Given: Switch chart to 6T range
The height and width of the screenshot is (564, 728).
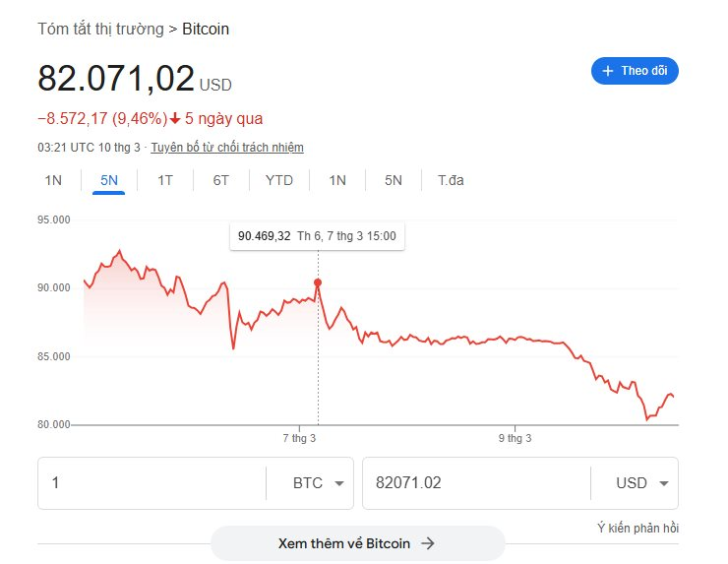Looking at the screenshot, I should pos(221,180).
